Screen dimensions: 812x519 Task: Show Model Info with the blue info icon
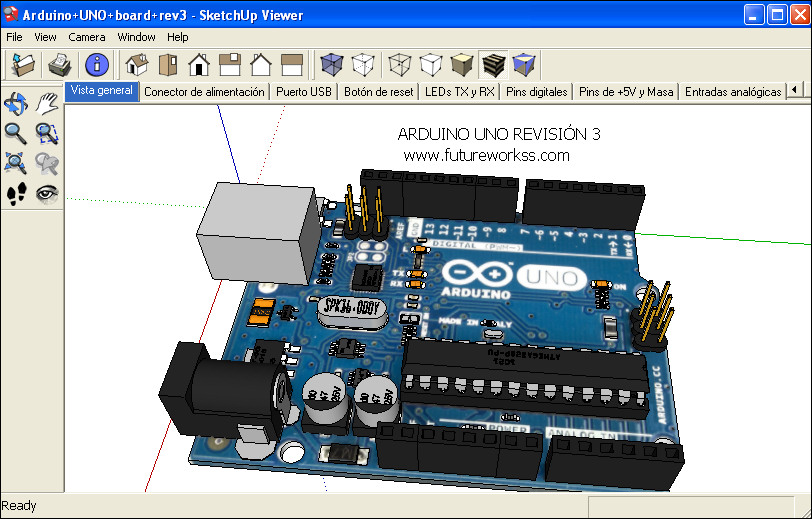point(97,65)
